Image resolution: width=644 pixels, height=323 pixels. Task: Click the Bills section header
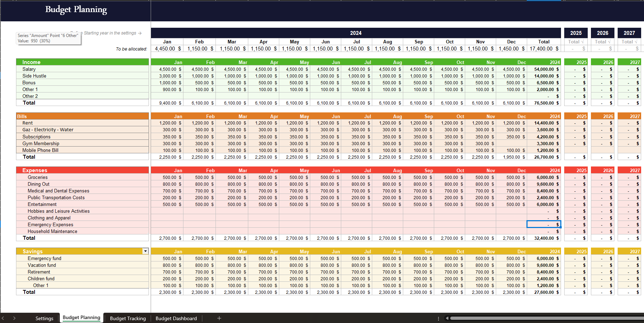(82, 116)
